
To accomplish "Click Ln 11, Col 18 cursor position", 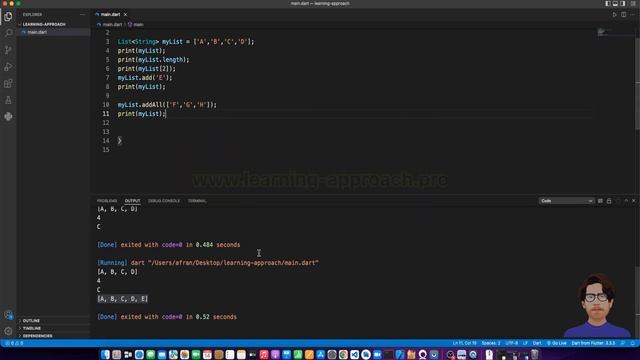I will 464,343.
